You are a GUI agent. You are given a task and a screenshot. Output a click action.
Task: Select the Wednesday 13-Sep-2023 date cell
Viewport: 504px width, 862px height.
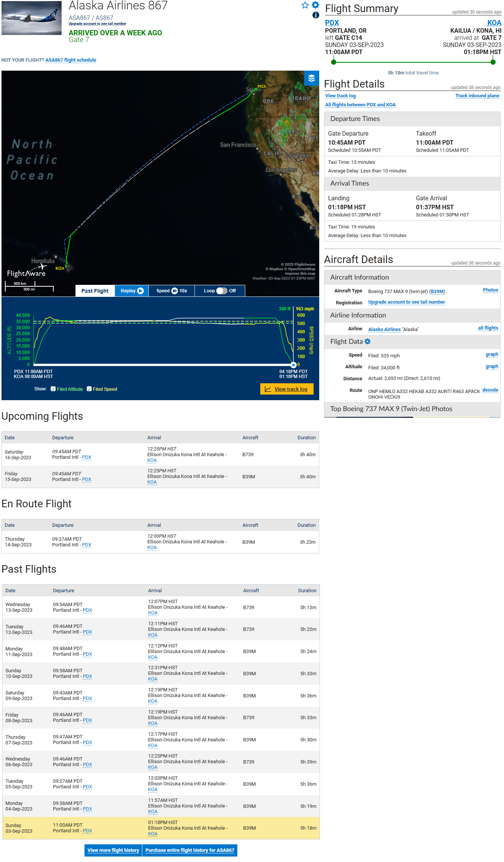pyautogui.click(x=19, y=608)
